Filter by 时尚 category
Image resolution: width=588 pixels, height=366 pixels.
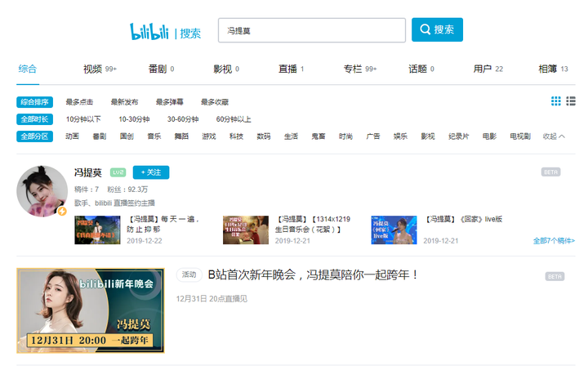tap(345, 136)
